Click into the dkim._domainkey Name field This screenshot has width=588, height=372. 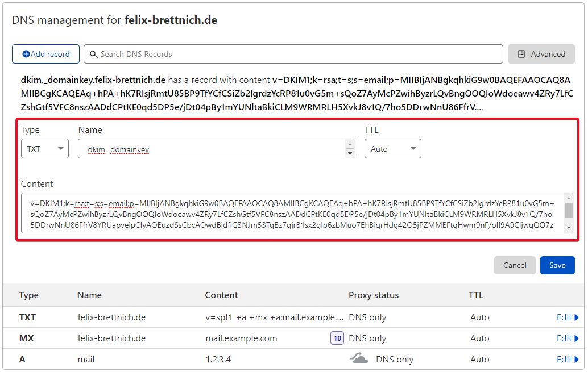click(212, 149)
